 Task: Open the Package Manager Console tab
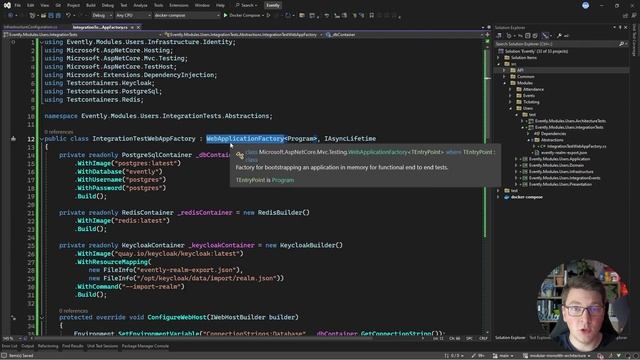click(x=145, y=346)
